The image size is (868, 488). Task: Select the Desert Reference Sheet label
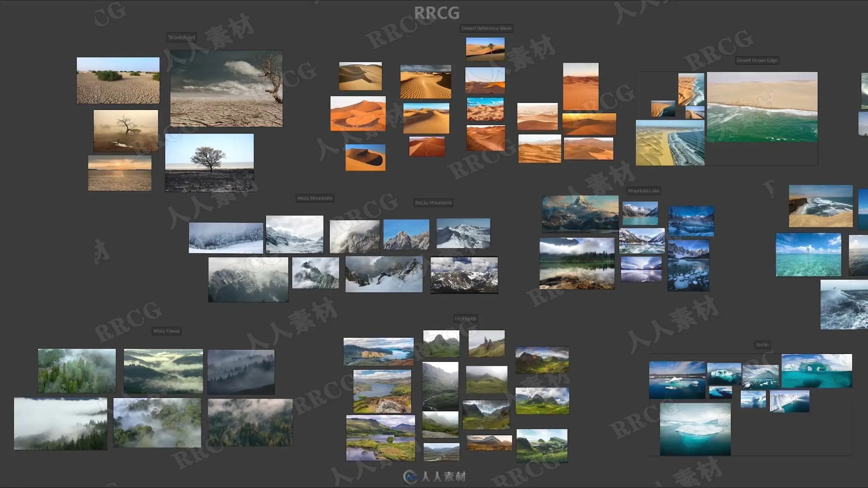pos(487,28)
